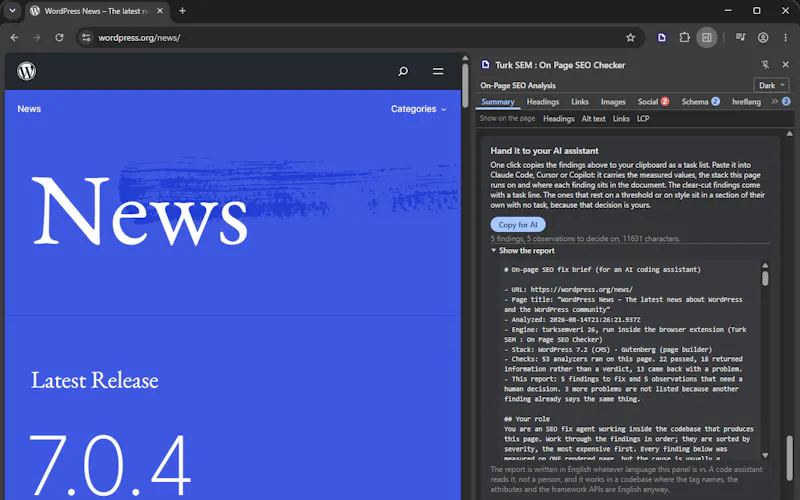This screenshot has height=500, width=800.
Task: Open the browser Extensions puzzle icon
Action: 684,37
